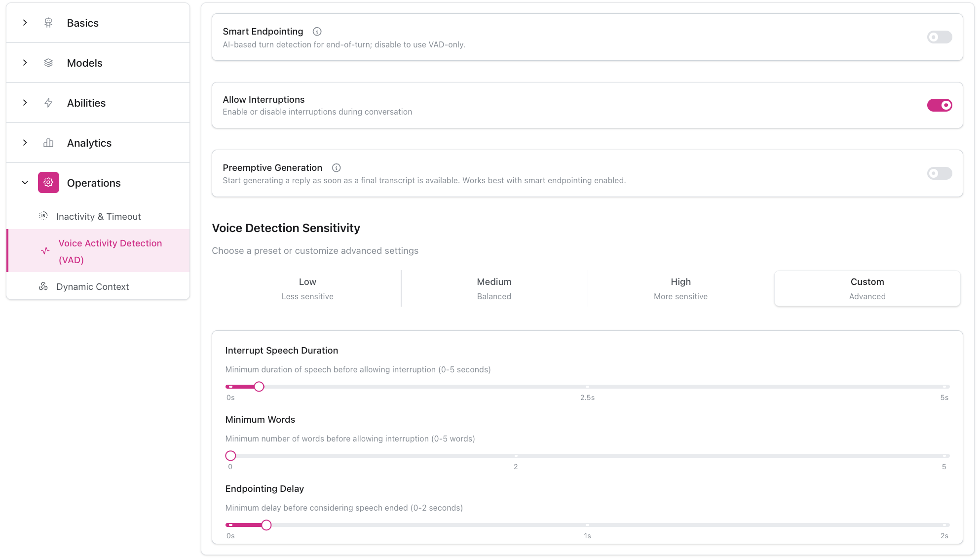The height and width of the screenshot is (560, 980).
Task: Choose the High sensitivity preset
Action: point(680,288)
